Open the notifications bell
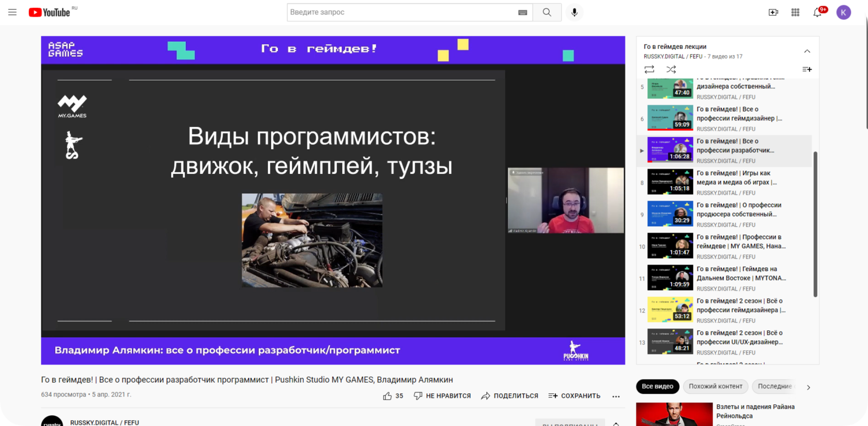Viewport: 868px width, 426px height. (817, 12)
